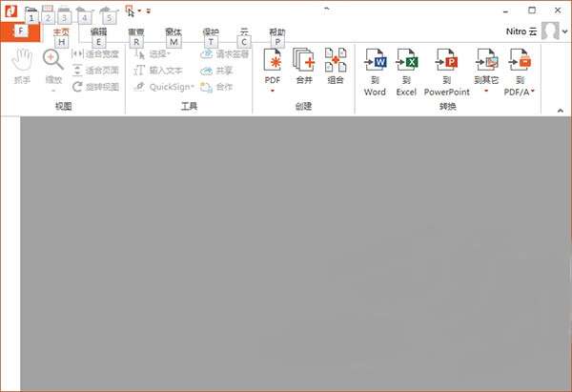
Task: Click the Combine (合并) files icon
Action: click(304, 60)
